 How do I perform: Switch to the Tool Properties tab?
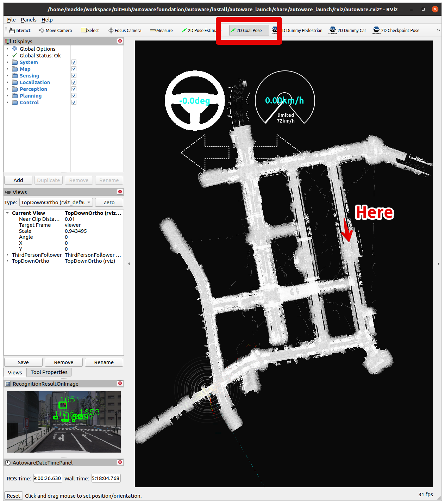[49, 372]
